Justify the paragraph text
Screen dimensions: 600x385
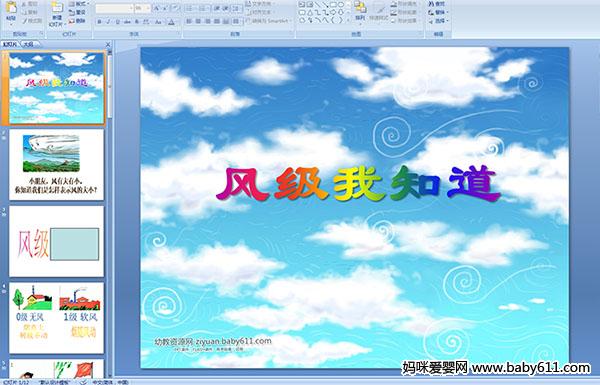point(217,21)
